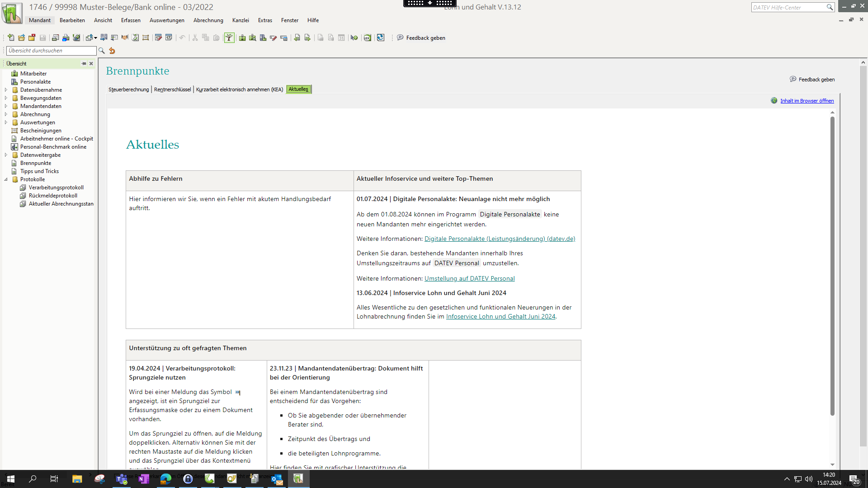Screen dimensions: 868x488
Task: Click the calendar 17 toolbar icon
Action: click(169, 38)
